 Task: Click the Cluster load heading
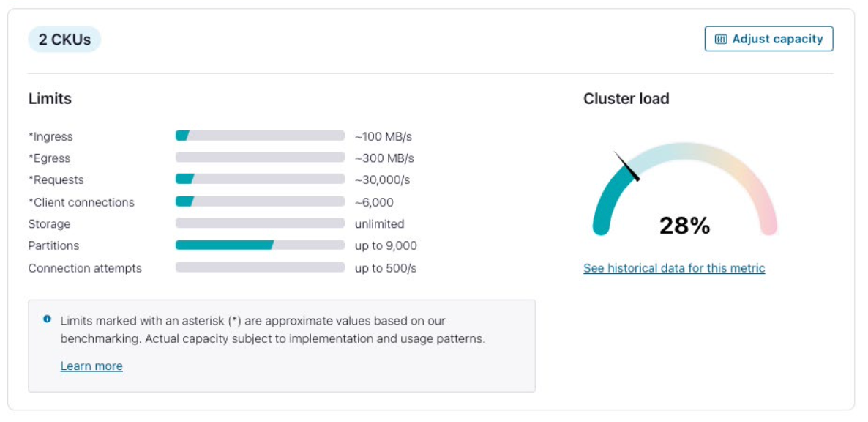pyautogui.click(x=626, y=98)
